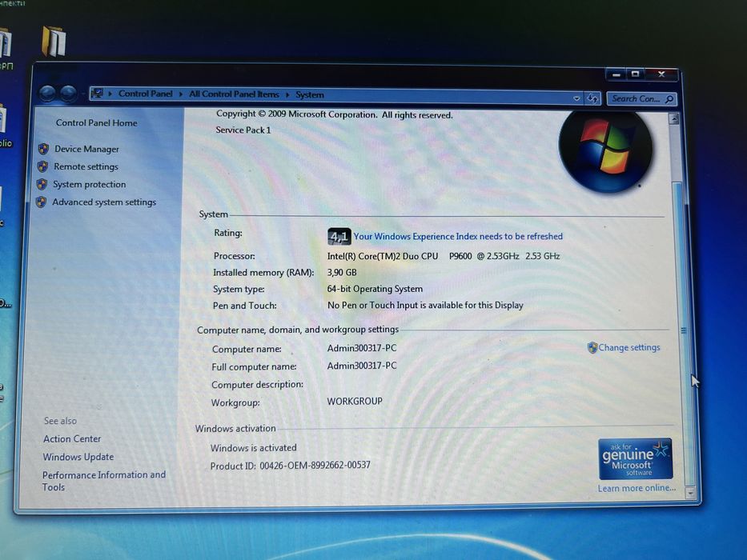Click Windows Experience Index needs refresh link
This screenshot has width=747, height=560.
pos(458,236)
